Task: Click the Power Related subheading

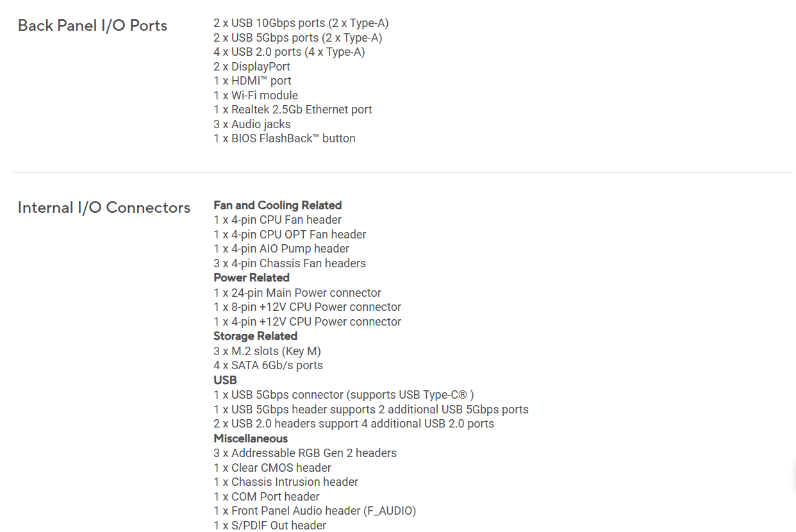Action: tap(251, 278)
